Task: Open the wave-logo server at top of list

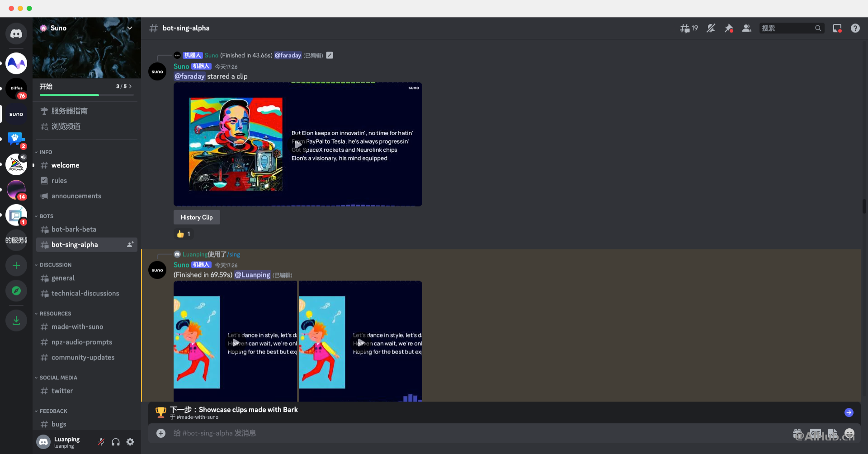Action: pyautogui.click(x=16, y=63)
